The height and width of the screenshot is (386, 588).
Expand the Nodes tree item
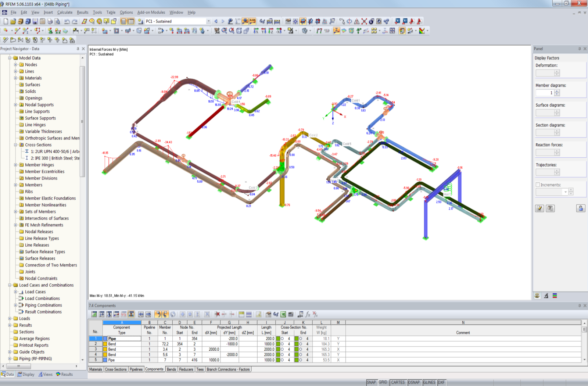(16, 65)
